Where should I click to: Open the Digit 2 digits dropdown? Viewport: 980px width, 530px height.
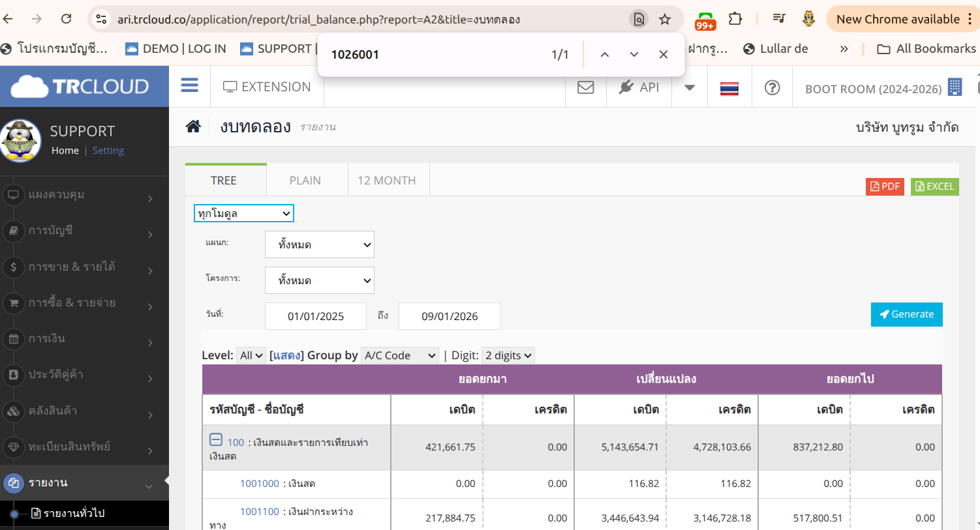point(508,355)
